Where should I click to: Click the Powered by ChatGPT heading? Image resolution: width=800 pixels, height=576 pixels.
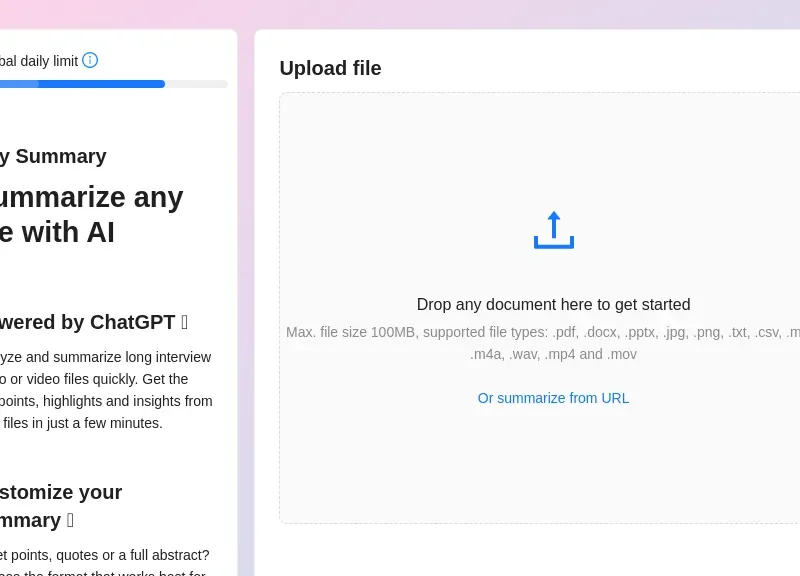88,322
